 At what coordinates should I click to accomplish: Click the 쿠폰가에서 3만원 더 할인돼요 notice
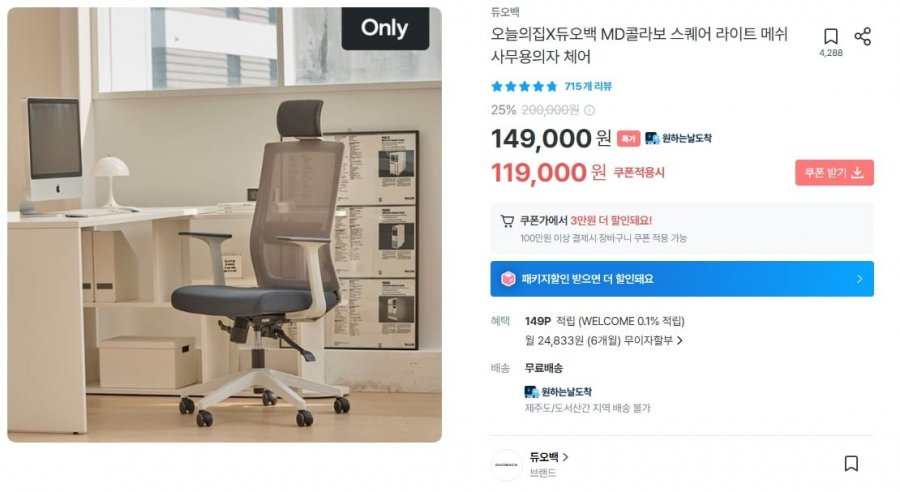(x=585, y=220)
